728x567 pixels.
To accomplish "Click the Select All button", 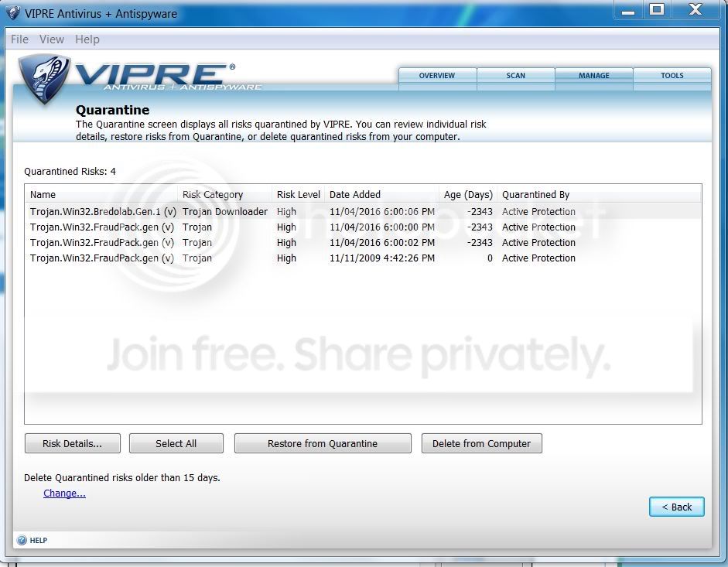I will 176,443.
